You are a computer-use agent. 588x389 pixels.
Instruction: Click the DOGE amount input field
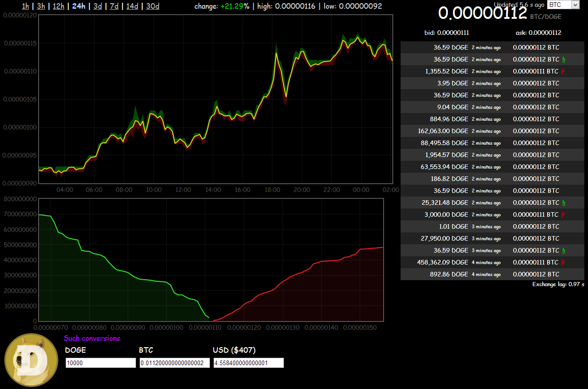pos(101,363)
